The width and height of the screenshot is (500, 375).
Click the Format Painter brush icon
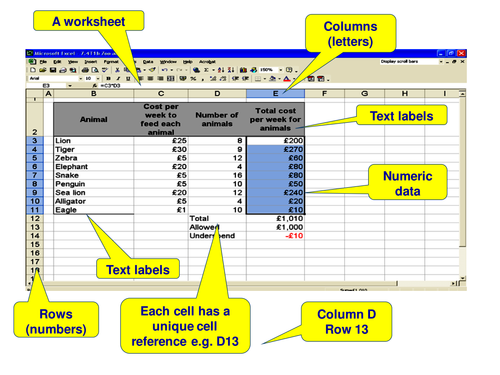pos(152,70)
